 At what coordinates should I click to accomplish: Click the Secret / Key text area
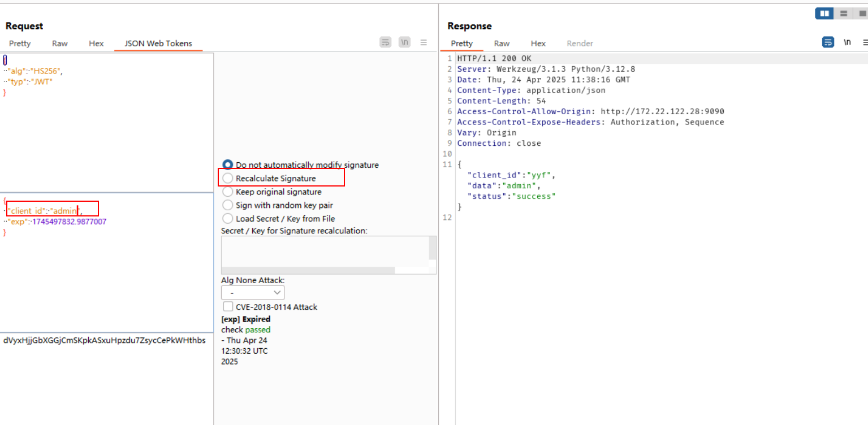(x=325, y=251)
